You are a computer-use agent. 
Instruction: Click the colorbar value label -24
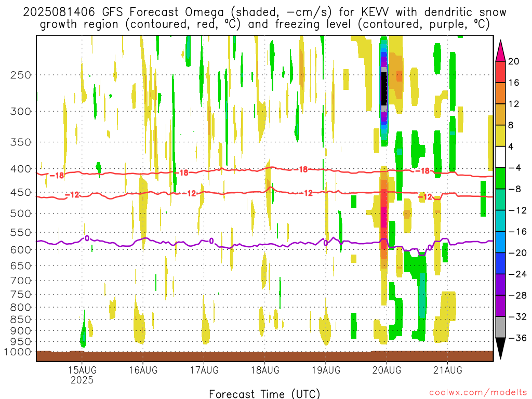517,274
